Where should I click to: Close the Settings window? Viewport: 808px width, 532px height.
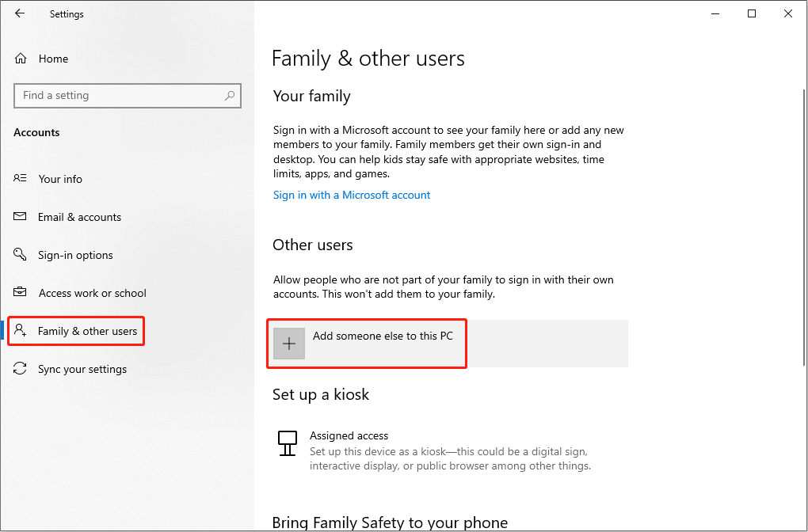788,14
